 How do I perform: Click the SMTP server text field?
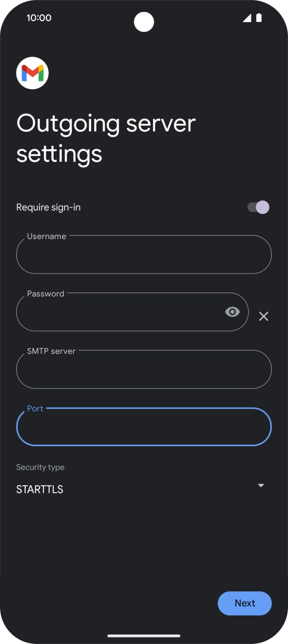point(144,369)
